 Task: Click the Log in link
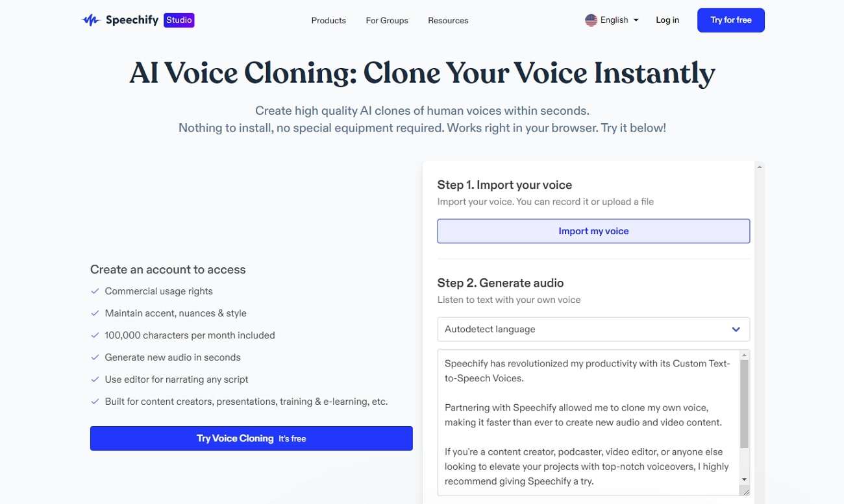tap(667, 20)
